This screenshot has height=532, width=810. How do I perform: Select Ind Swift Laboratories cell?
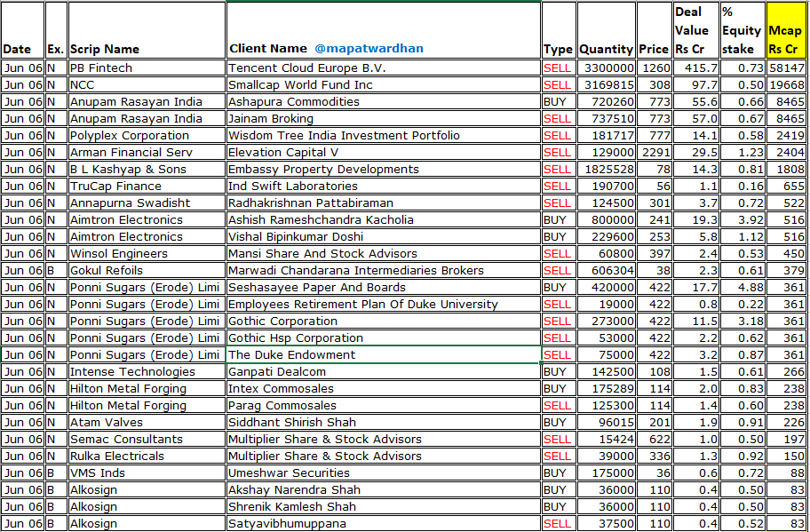[x=384, y=186]
